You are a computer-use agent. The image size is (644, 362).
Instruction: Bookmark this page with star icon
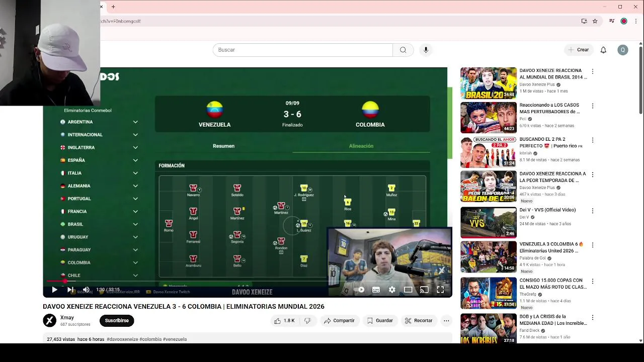point(595,21)
